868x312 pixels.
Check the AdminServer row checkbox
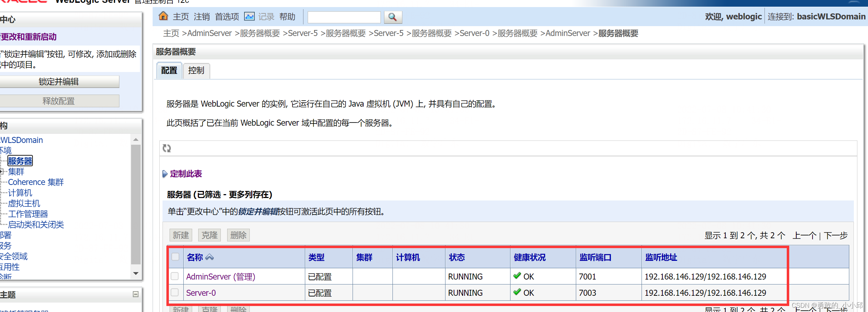click(x=175, y=276)
